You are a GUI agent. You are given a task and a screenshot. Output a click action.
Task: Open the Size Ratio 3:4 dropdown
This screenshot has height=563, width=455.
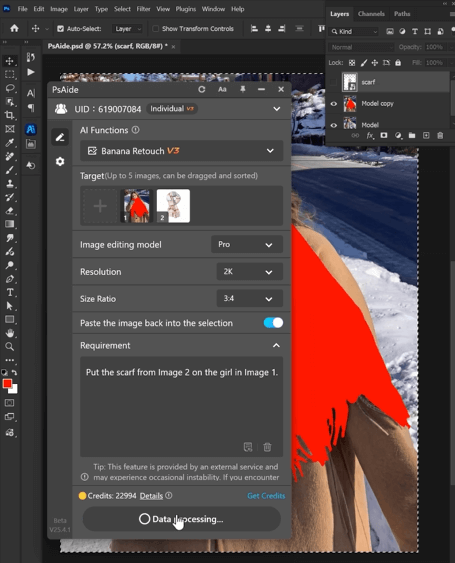point(250,299)
